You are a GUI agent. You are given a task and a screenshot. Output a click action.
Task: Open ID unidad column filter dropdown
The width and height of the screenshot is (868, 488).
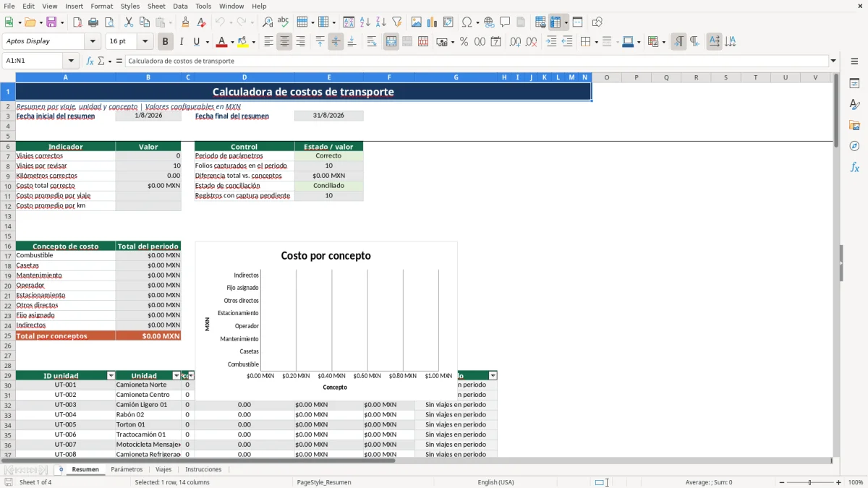pyautogui.click(x=111, y=376)
